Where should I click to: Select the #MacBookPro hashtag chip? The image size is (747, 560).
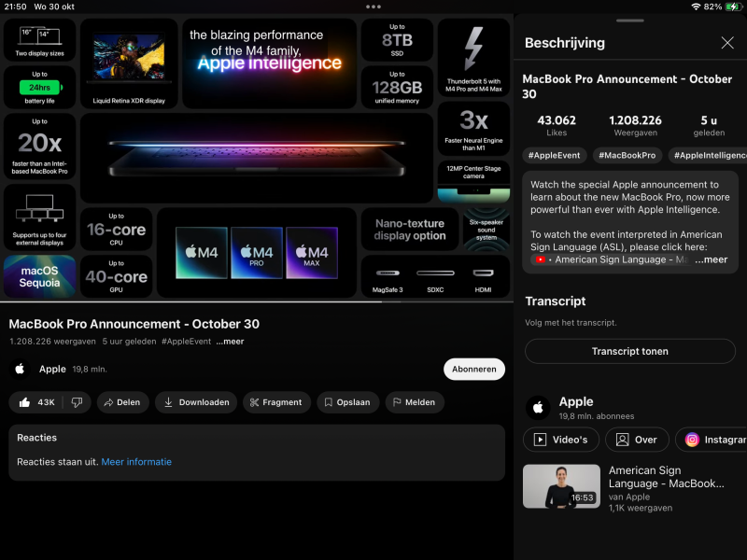tap(627, 155)
